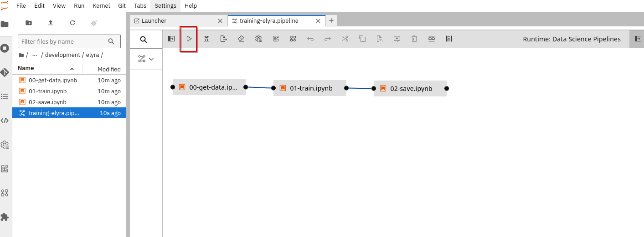This screenshot has height=237, width=644.
Task: Clear the pipeline with eraser icon
Action: (x=241, y=39)
